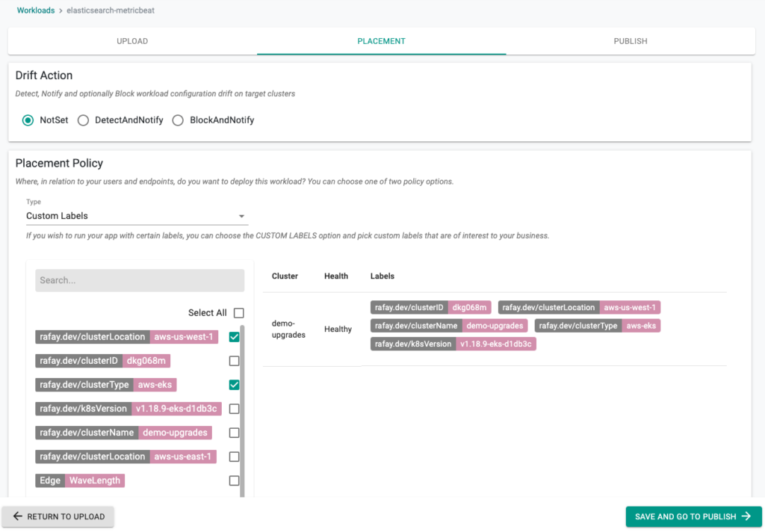Switch to the PLACEMENT tab
This screenshot has height=532, width=765.
[381, 41]
